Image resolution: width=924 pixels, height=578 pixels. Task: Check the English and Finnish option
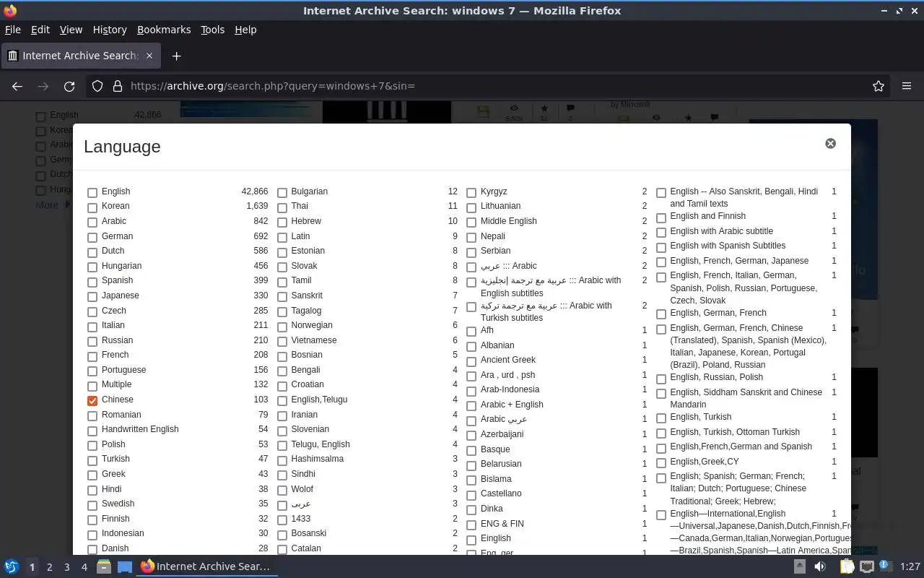[x=661, y=217]
